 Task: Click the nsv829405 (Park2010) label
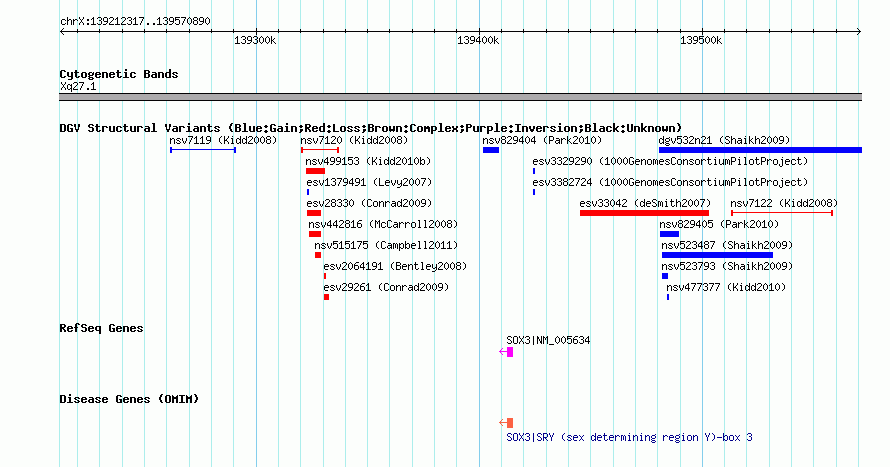click(x=719, y=224)
